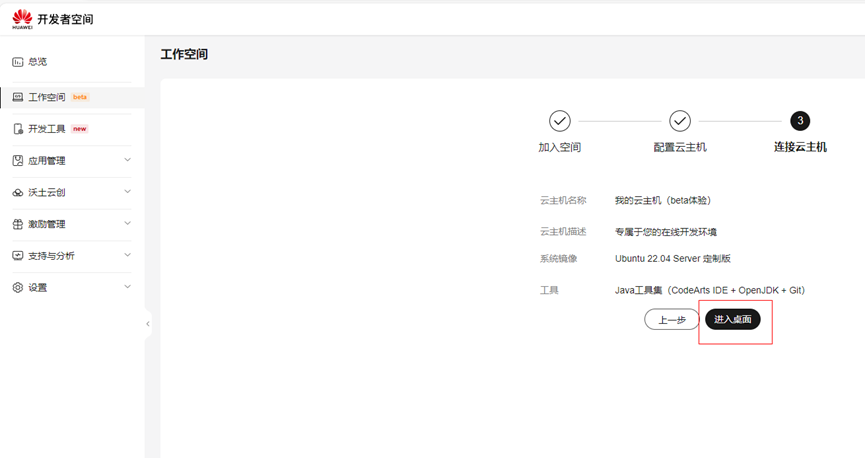865x458 pixels.
Task: Click the 云主机名称 label
Action: pos(563,200)
